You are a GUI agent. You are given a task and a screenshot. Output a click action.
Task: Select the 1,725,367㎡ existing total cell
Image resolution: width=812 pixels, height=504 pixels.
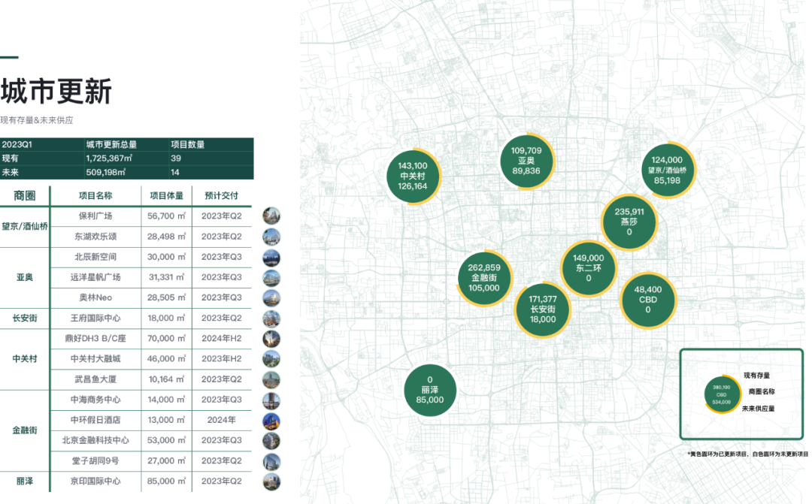pyautogui.click(x=110, y=158)
